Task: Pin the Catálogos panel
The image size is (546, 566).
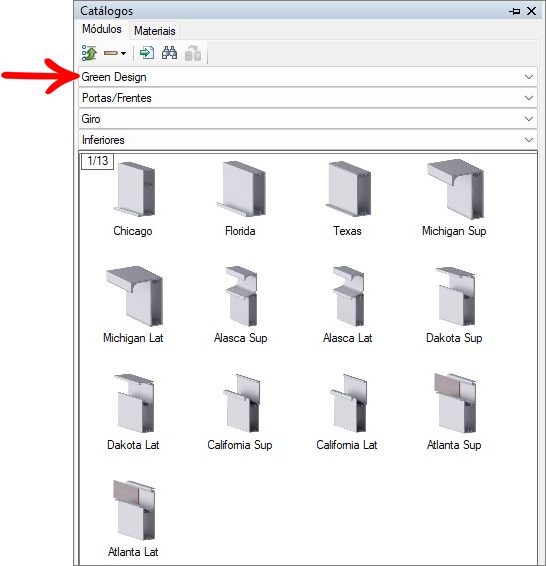Action: tap(515, 11)
